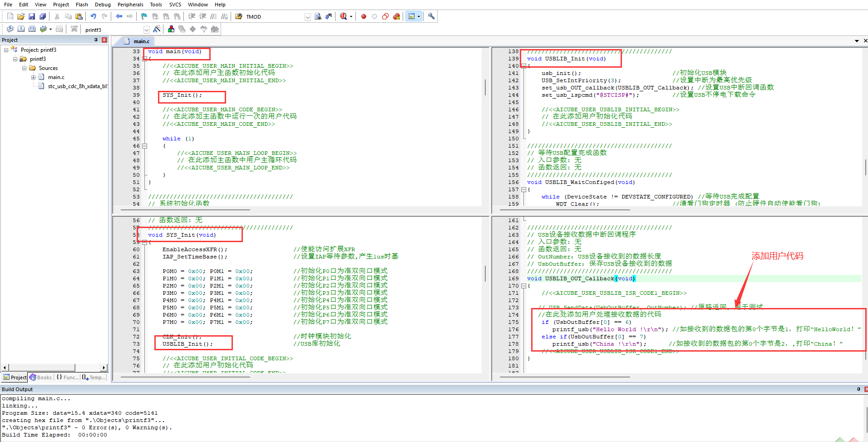868x442 pixels.
Task: Start the debug session icon
Action: (x=344, y=16)
